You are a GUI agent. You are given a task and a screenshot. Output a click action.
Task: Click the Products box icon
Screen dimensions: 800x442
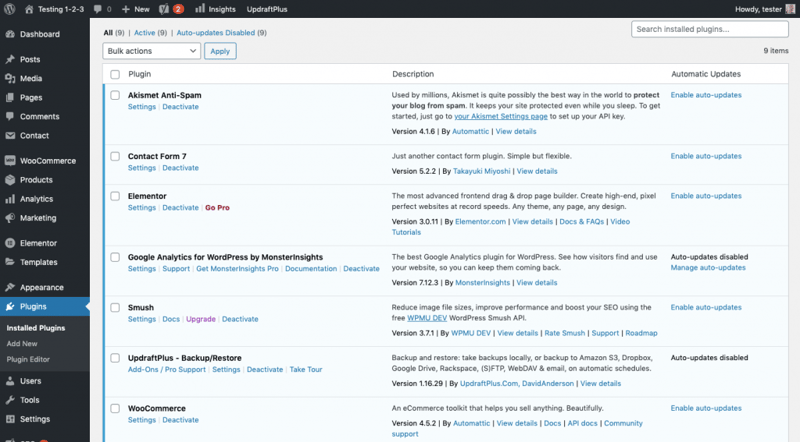point(10,180)
